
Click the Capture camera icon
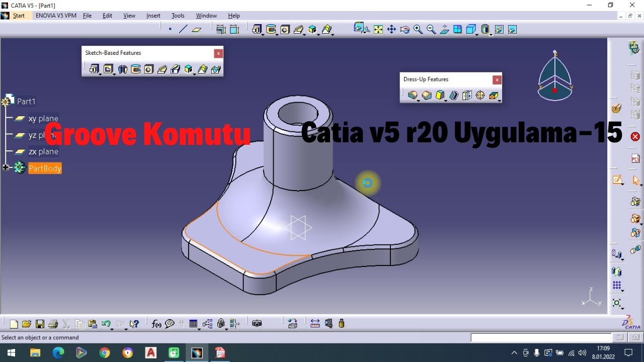pyautogui.click(x=257, y=324)
